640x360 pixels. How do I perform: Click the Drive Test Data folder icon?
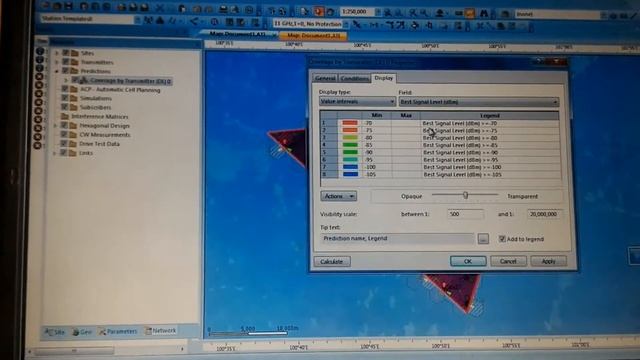(x=73, y=144)
